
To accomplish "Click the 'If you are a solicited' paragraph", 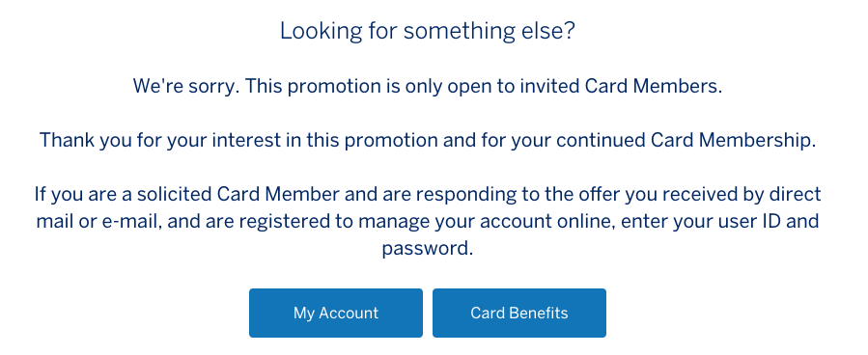I will point(428,221).
